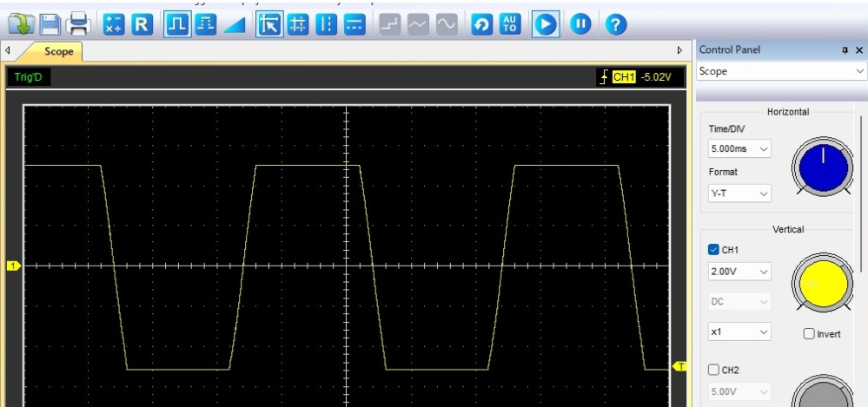Enable the CH2 channel checkbox
Screen dimensions: 868x407
(x=713, y=370)
